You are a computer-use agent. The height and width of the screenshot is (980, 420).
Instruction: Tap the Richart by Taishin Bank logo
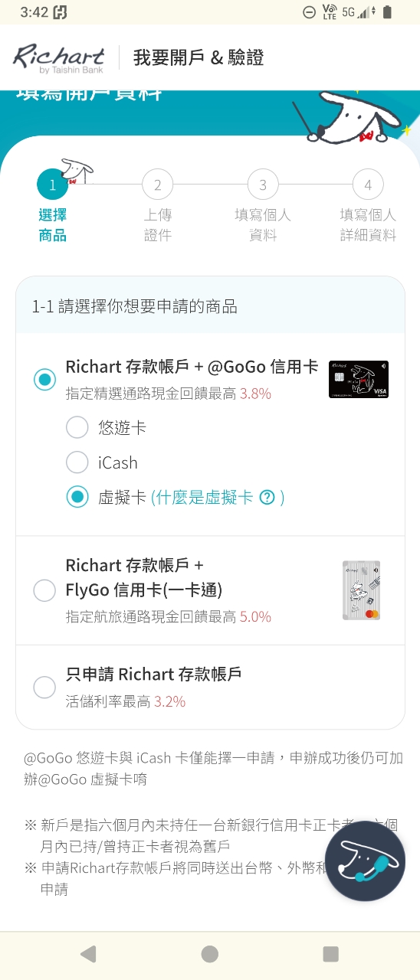click(x=59, y=59)
